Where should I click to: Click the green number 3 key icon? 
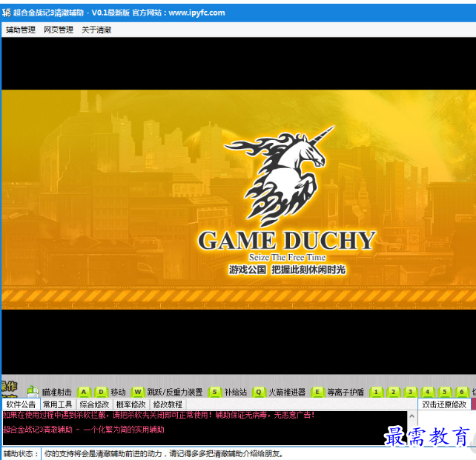411,392
